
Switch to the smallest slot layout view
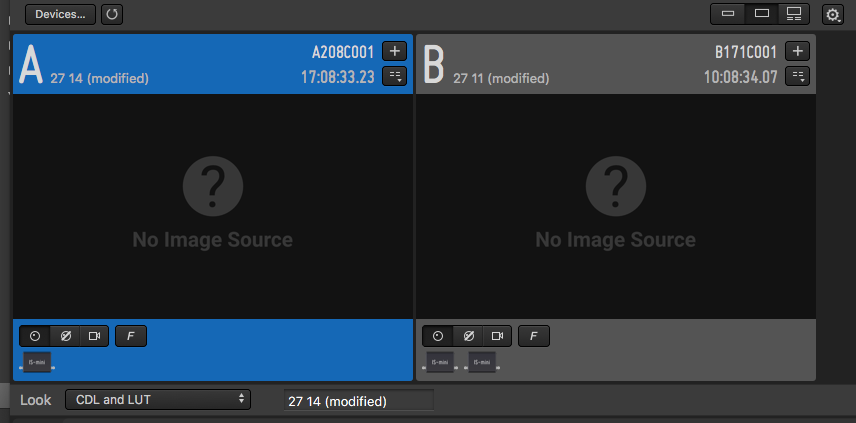727,14
